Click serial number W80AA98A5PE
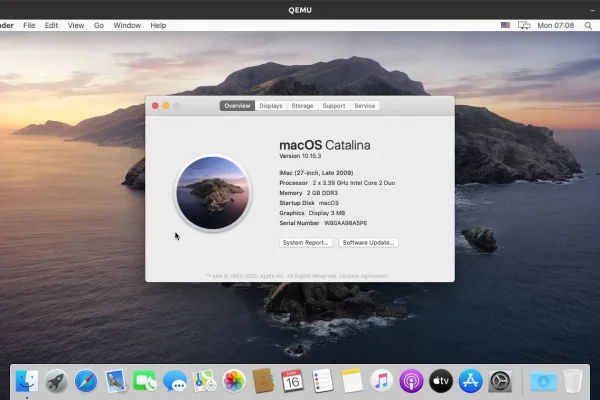 [x=346, y=223]
